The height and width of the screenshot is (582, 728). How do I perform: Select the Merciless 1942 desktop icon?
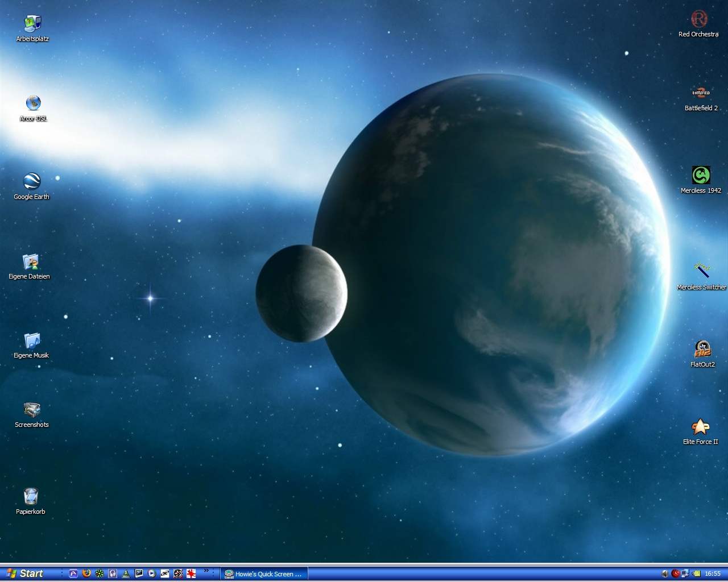click(x=701, y=180)
